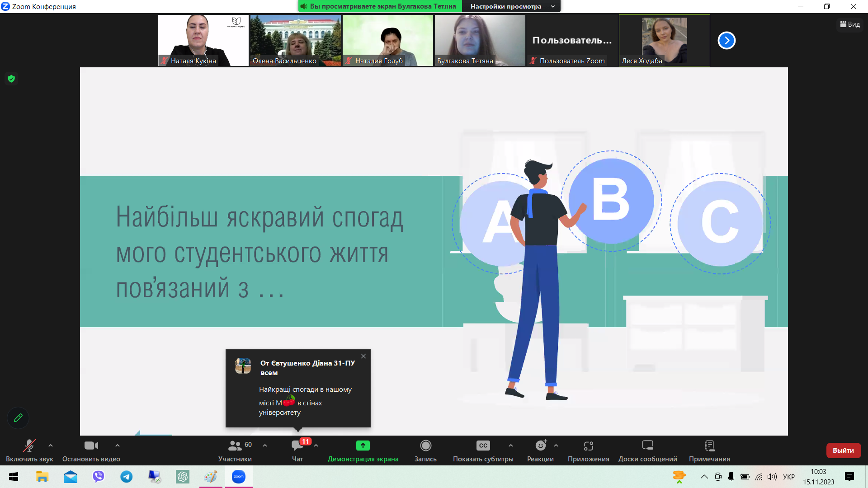The height and width of the screenshot is (488, 868).
Task: Open the Reactions smiley icon
Action: (540, 446)
